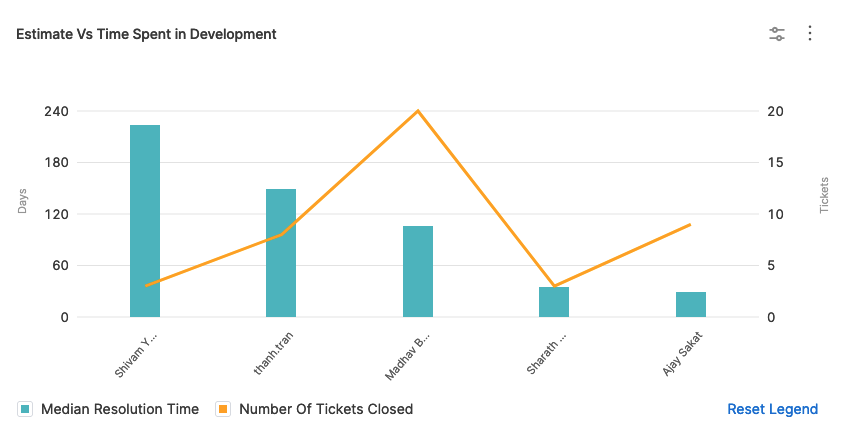Viewport: 841px width, 430px height.
Task: Click the orange line peak at 20 tickets
Action: pos(418,111)
